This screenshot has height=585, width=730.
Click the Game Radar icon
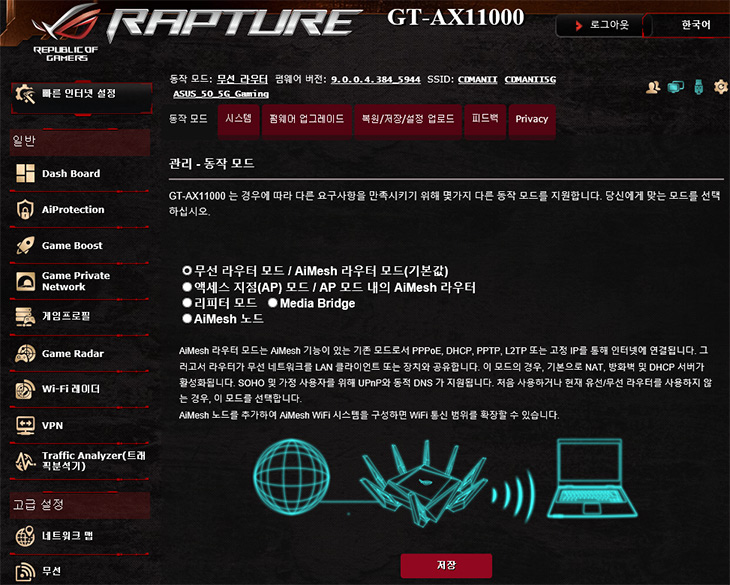(x=25, y=353)
